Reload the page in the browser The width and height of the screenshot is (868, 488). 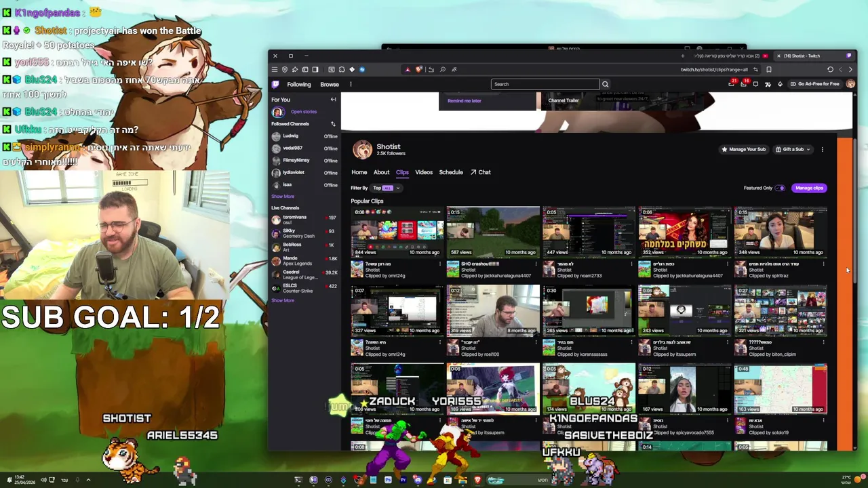830,69
